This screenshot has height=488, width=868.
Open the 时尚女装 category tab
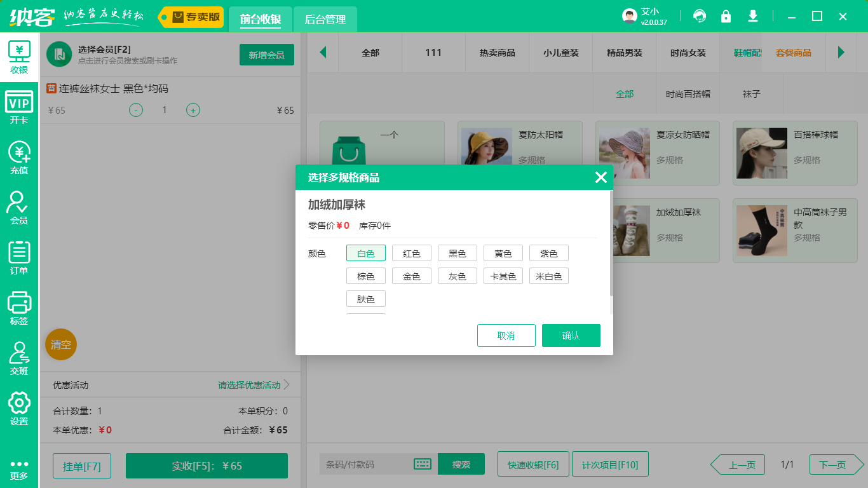pos(688,53)
